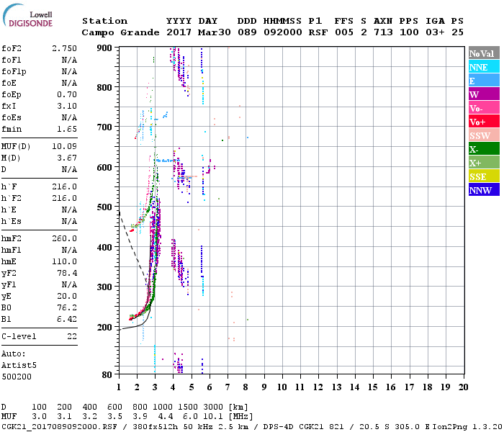Click the C-level value 22
504x432 pixels.
(x=71, y=336)
